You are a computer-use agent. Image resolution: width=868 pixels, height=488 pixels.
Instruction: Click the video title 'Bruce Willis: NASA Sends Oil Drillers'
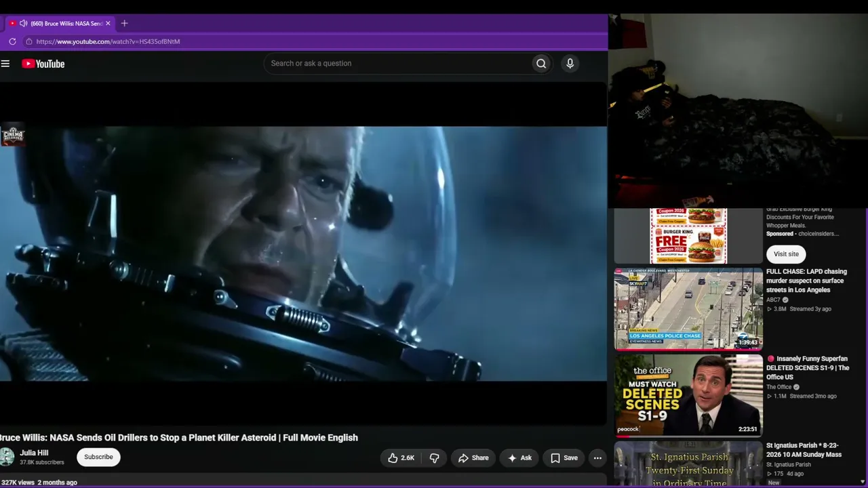point(179,438)
